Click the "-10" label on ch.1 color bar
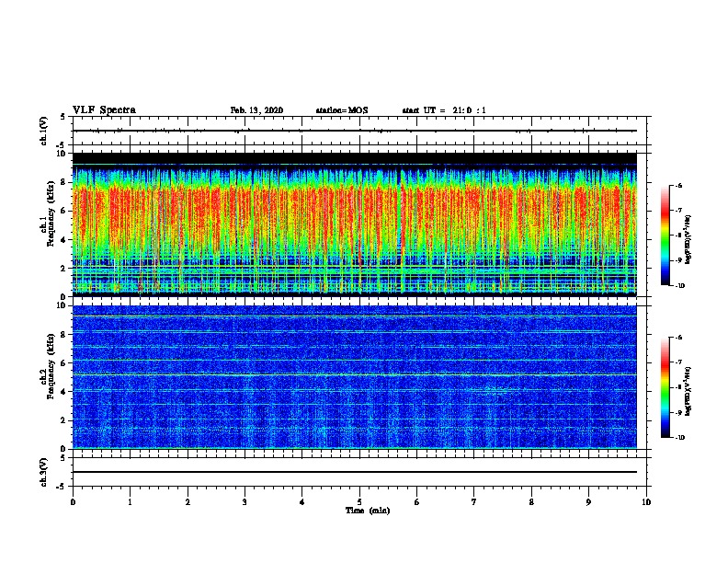 click(679, 286)
